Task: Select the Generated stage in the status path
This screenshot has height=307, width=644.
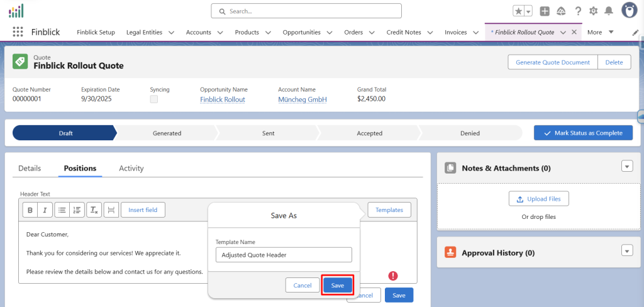Action: click(167, 133)
